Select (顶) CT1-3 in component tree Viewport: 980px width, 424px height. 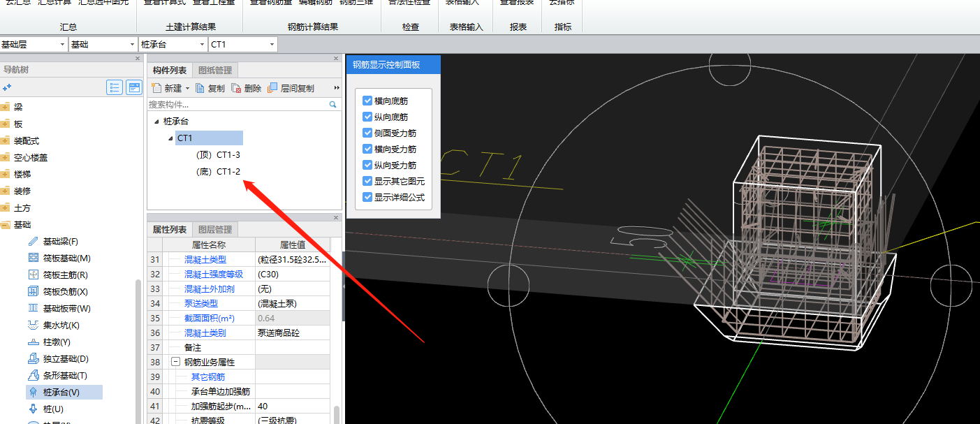tap(219, 154)
